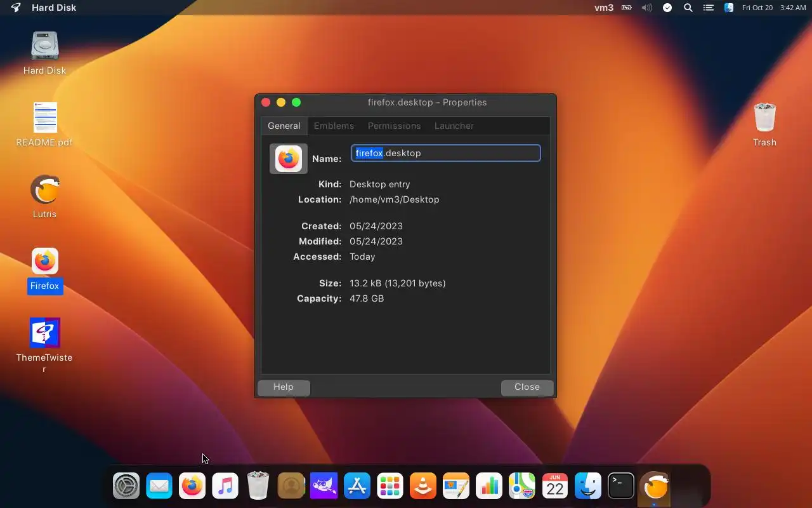
Task: Open the Mail app in dock
Action: 159,487
